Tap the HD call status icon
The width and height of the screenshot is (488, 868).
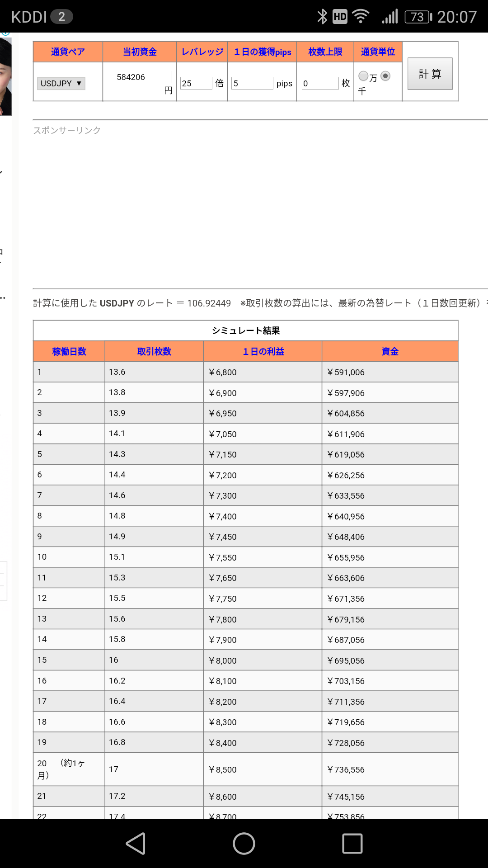click(340, 17)
